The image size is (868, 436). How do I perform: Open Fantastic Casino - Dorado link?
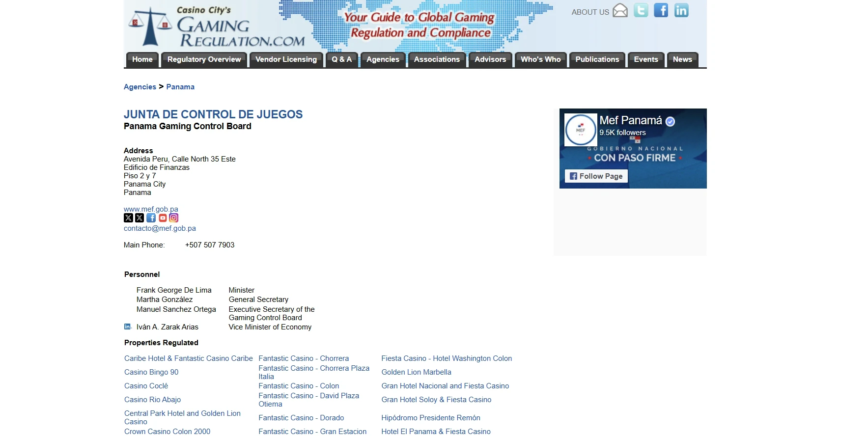302,418
